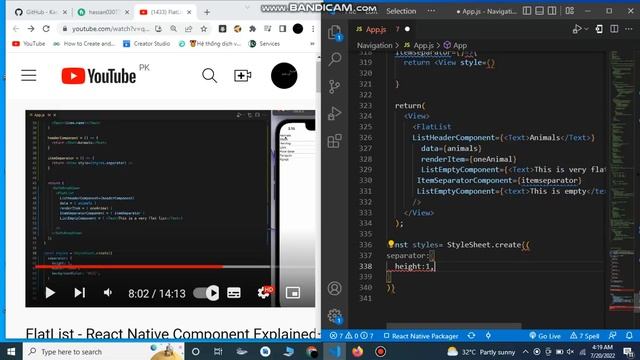The width and height of the screenshot is (640, 360).
Task: Open the YouTube hamburger guide menu
Action: [x=29, y=76]
